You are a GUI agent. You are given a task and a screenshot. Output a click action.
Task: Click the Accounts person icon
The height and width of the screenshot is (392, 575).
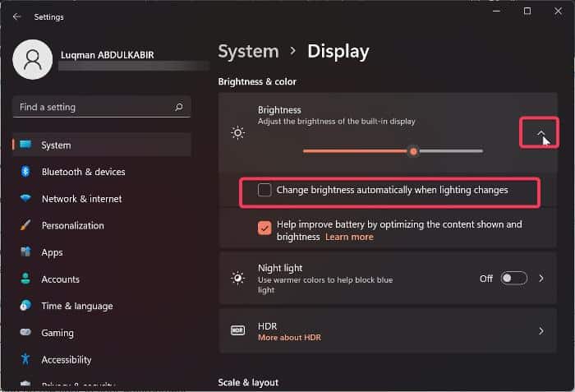[25, 279]
